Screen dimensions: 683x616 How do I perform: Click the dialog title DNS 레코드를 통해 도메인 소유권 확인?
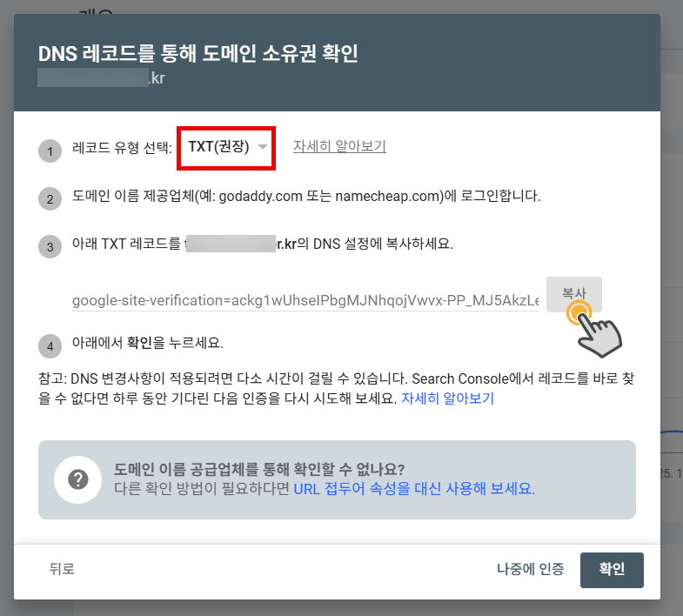198,54
